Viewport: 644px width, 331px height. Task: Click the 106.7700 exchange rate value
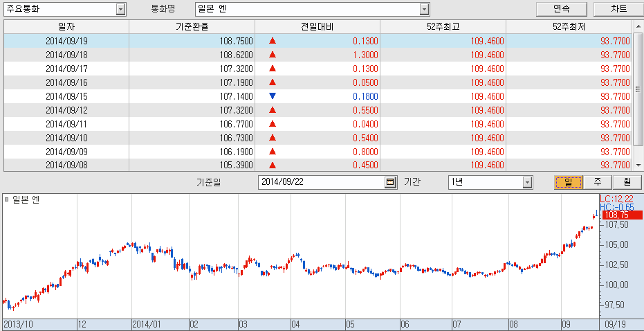(x=236, y=124)
